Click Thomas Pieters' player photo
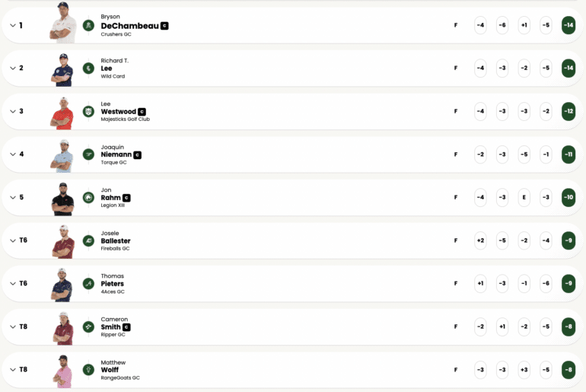 (x=62, y=283)
